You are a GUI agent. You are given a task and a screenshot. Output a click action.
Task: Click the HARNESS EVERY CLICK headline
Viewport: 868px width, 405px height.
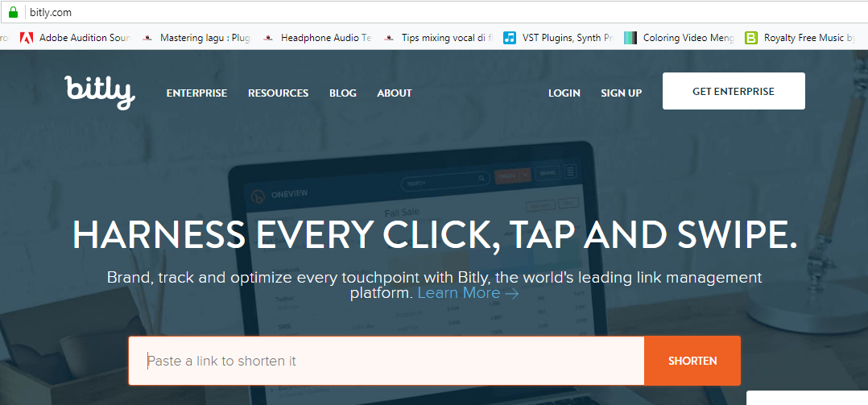coord(435,234)
